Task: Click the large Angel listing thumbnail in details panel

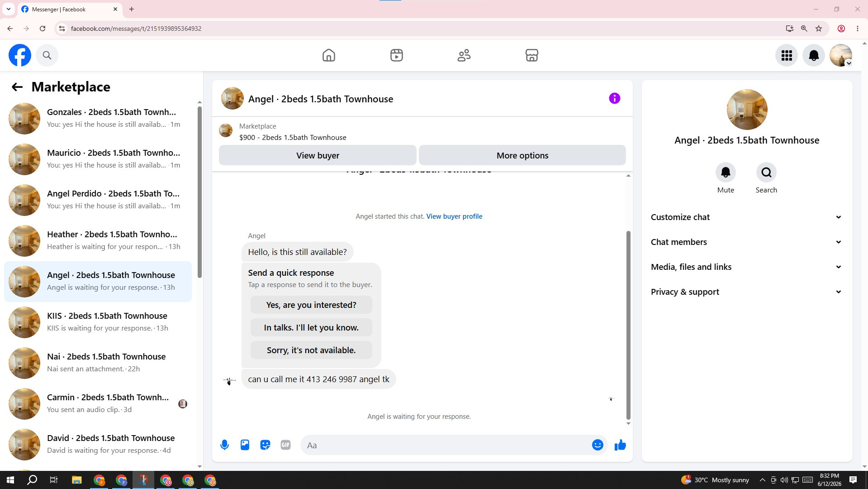Action: click(x=747, y=110)
